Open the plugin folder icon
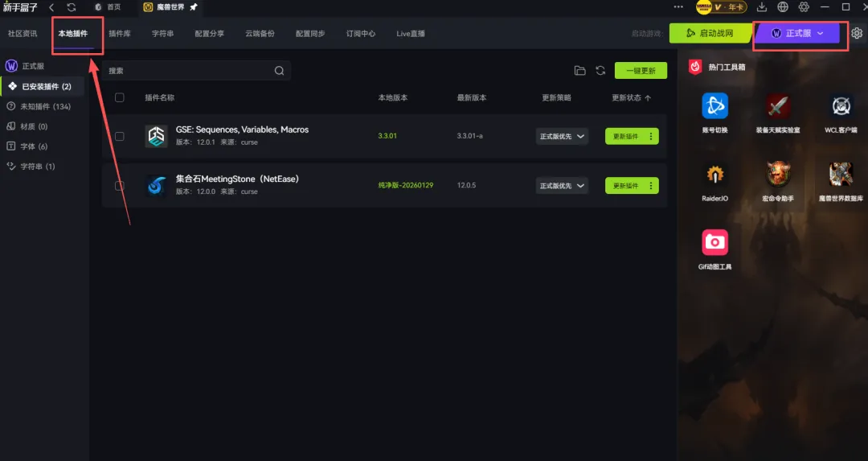Screen dimensions: 868x461 coord(579,70)
